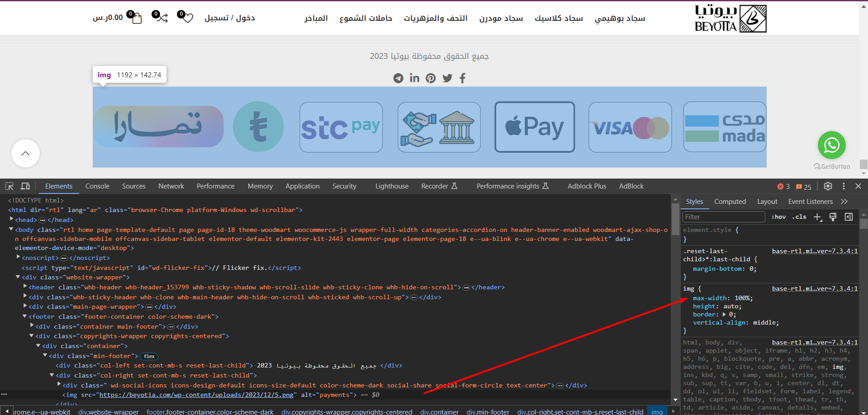Screen dimensions: 868x415
Task: Toggle the computed styles sidebar icon
Action: [849, 217]
